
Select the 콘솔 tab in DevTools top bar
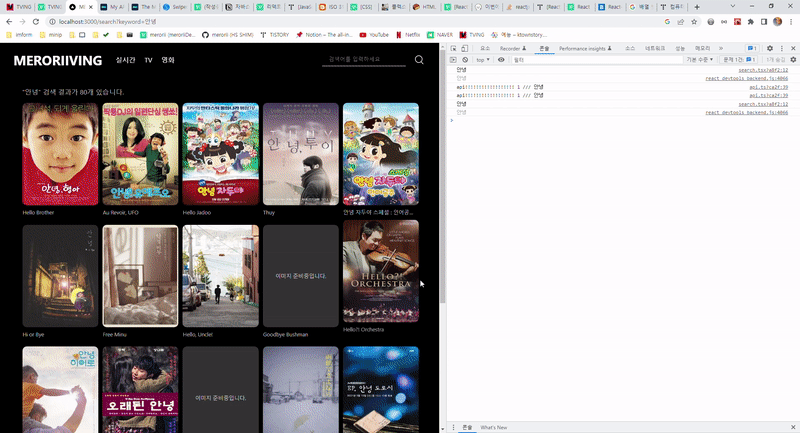click(544, 48)
